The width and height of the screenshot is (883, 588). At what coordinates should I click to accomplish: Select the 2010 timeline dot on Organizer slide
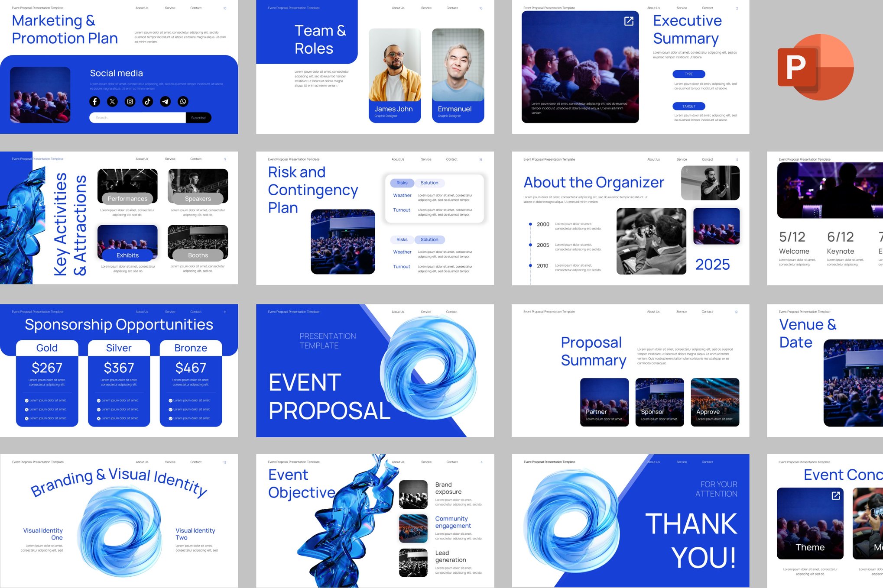click(x=530, y=265)
